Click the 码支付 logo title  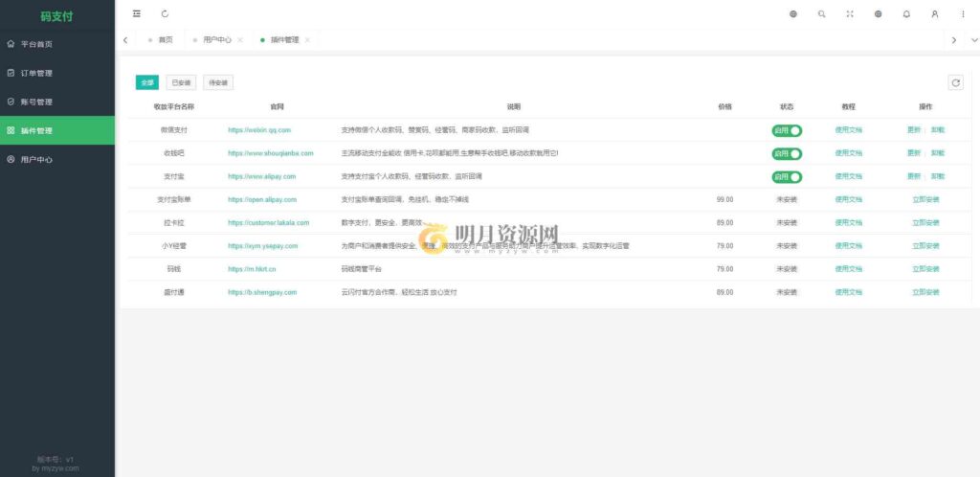pyautogui.click(x=56, y=16)
